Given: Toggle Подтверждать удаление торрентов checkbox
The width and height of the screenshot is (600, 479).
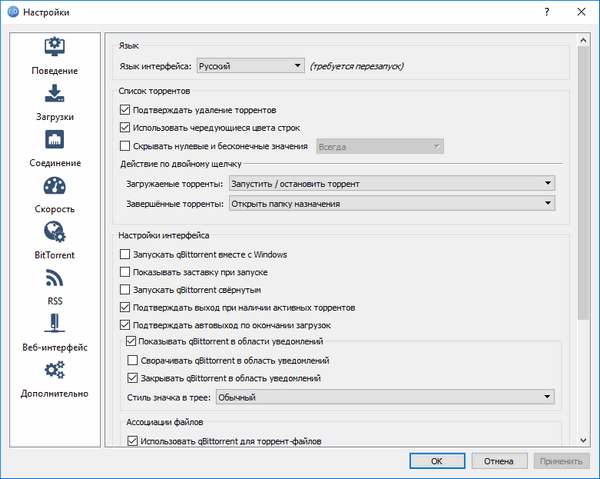Looking at the screenshot, I should coord(125,110).
